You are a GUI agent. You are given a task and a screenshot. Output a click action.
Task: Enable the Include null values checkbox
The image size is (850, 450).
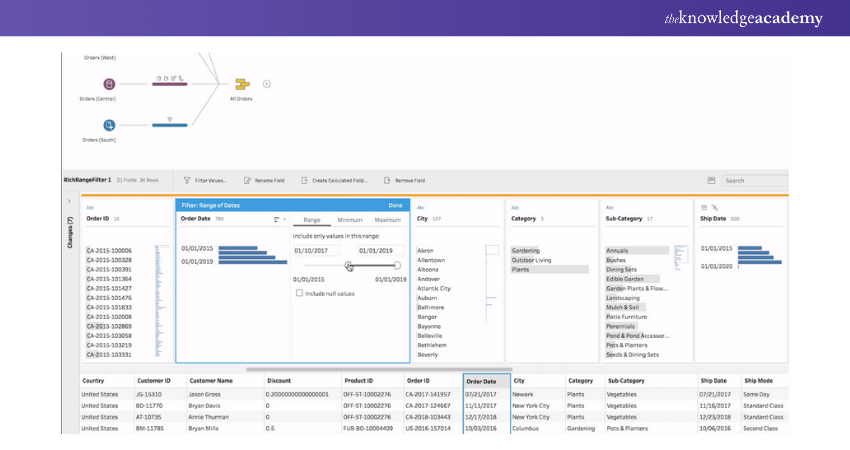pyautogui.click(x=299, y=293)
